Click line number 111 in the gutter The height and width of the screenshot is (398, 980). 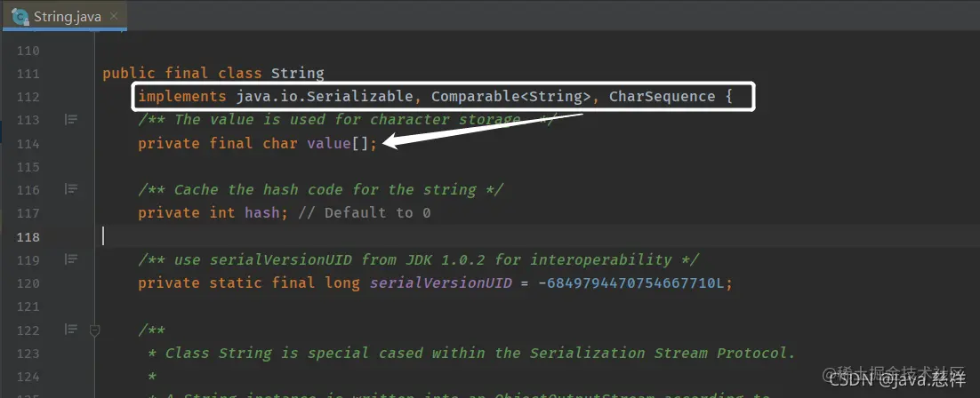(x=28, y=74)
